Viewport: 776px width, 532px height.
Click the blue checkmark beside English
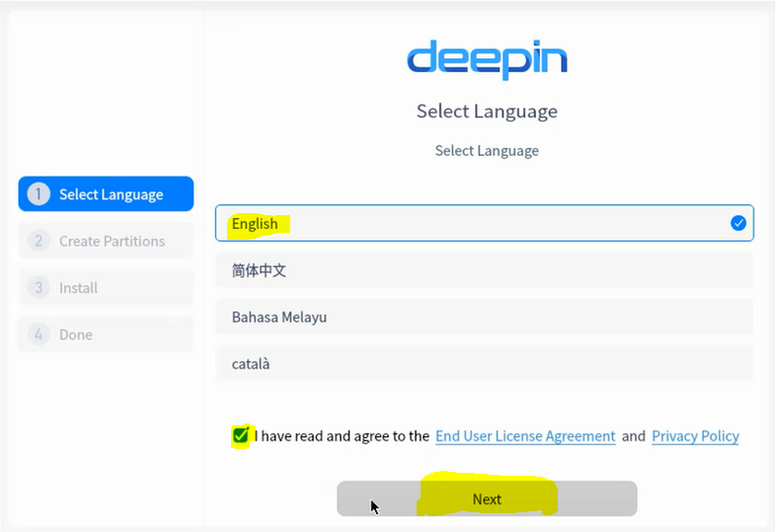[737, 223]
